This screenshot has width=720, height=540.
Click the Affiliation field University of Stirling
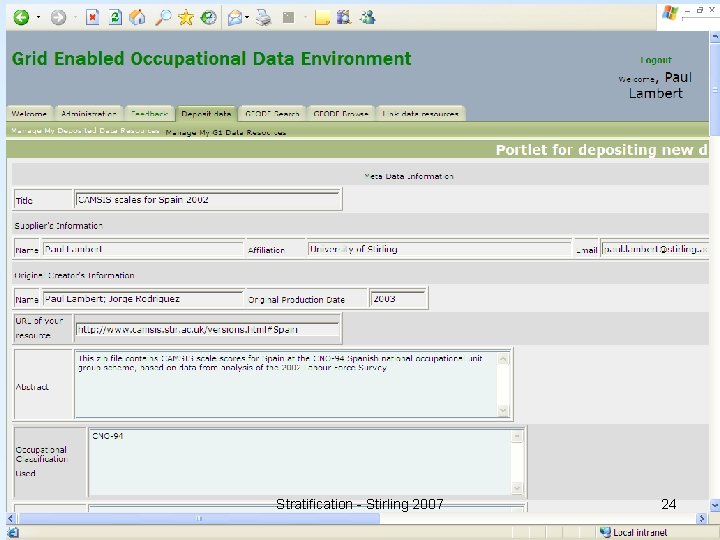tap(439, 249)
